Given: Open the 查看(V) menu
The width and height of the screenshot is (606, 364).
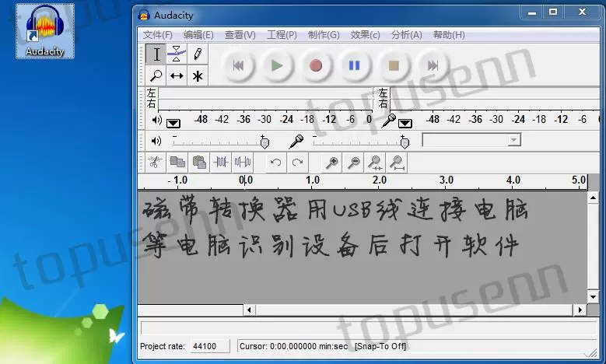Looking at the screenshot, I should point(240,35).
